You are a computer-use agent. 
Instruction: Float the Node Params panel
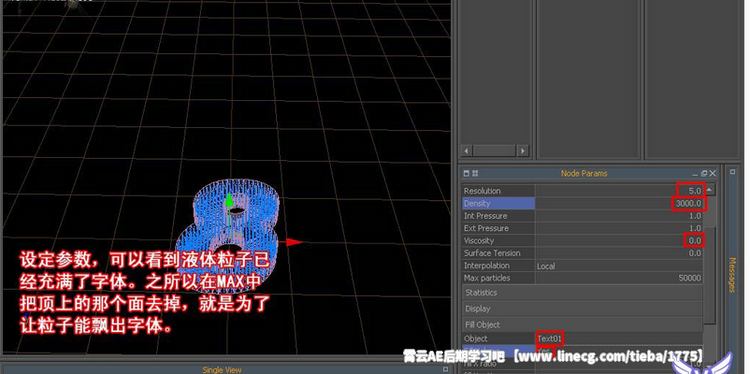(704, 173)
